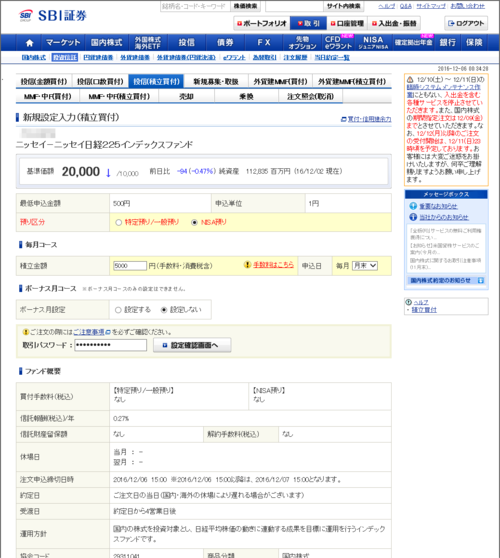The width and height of the screenshot is (500, 558).
Task: Click the stock name/code keyword search box
Action: tap(195, 6)
